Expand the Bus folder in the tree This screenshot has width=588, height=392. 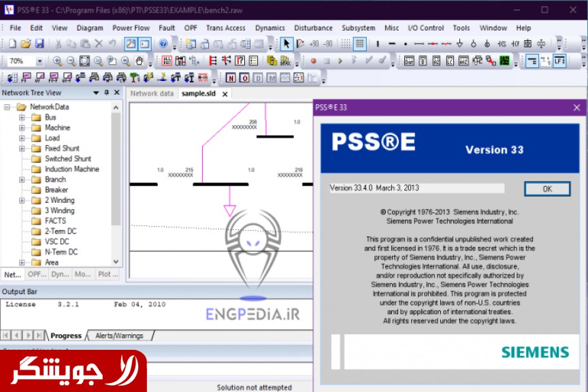(22, 117)
